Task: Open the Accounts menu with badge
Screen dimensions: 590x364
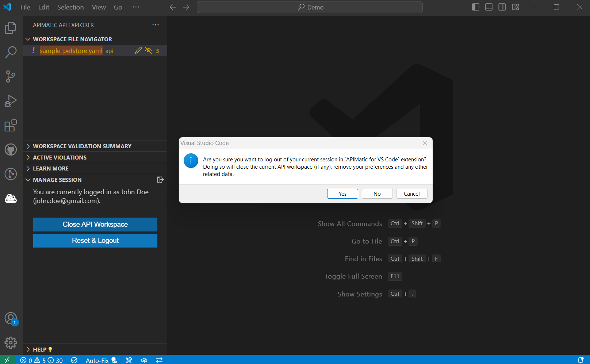Action: pos(11,319)
